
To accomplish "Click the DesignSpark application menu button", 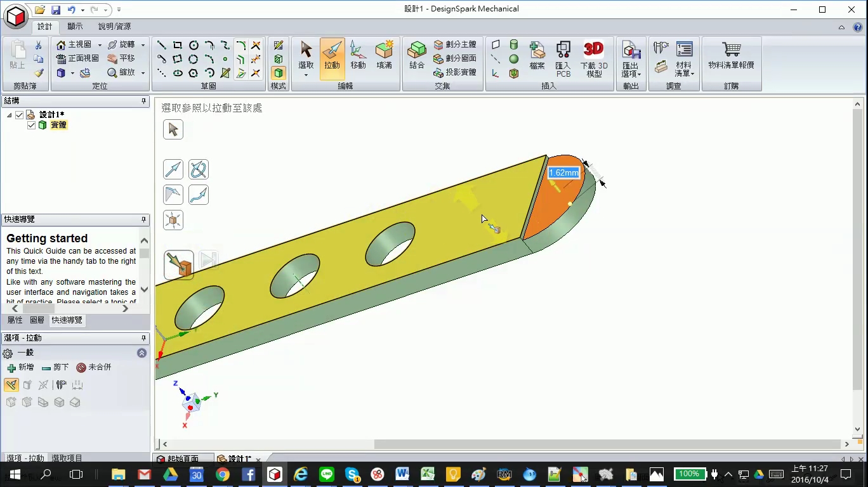I will [x=16, y=16].
